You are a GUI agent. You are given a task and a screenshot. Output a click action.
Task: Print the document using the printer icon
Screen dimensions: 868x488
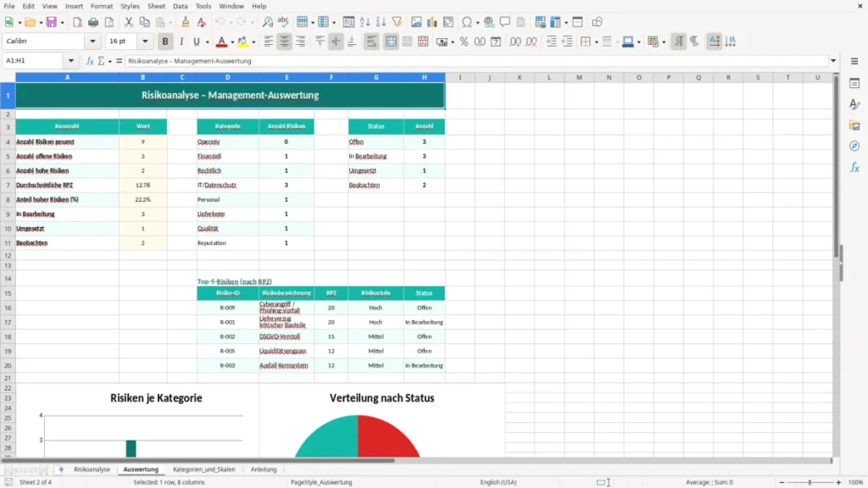point(93,22)
